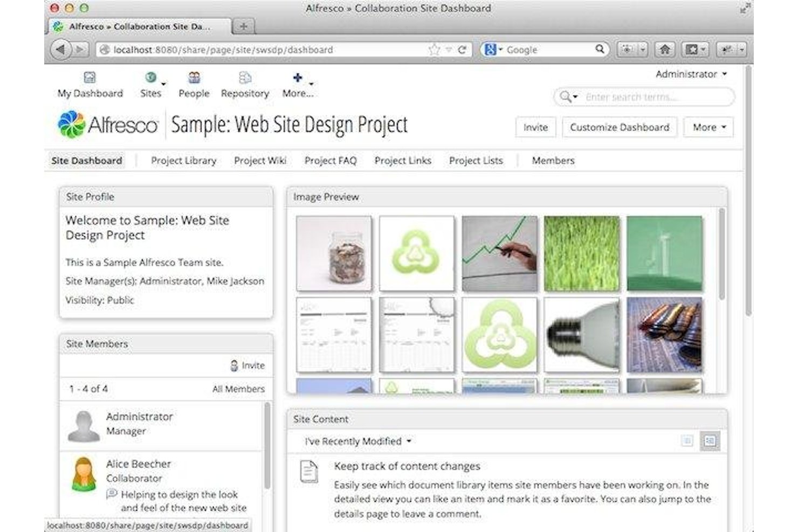The height and width of the screenshot is (532, 798).
Task: Reload the page with refresh icon
Action: [462, 50]
